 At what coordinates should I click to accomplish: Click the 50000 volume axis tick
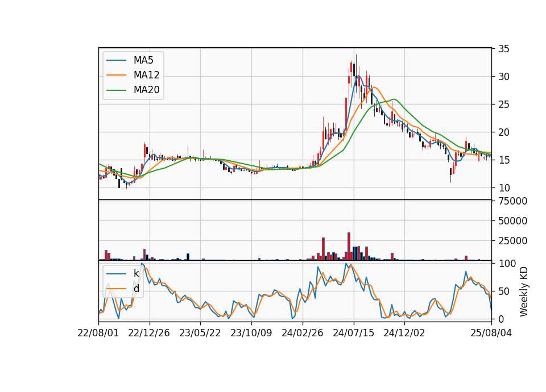pos(513,221)
